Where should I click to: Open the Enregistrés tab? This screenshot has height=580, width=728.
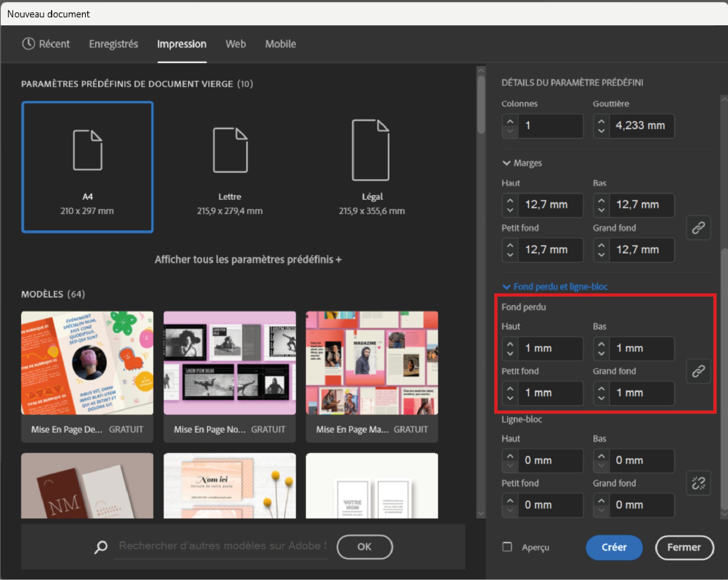(x=113, y=44)
